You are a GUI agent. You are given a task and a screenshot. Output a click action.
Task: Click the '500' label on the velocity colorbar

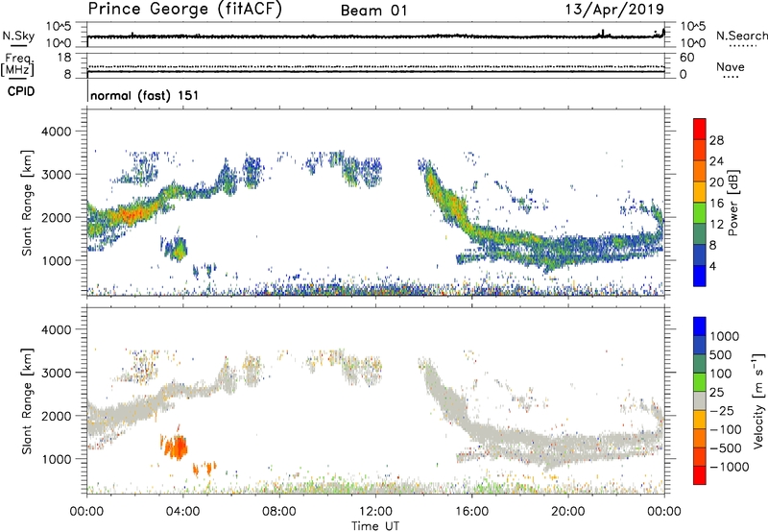coord(721,354)
